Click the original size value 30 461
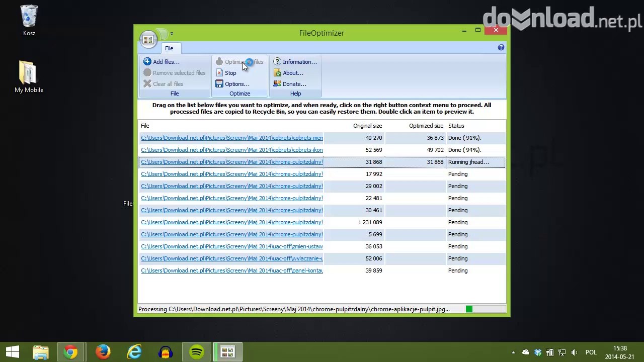644x362 pixels. [x=374, y=210]
